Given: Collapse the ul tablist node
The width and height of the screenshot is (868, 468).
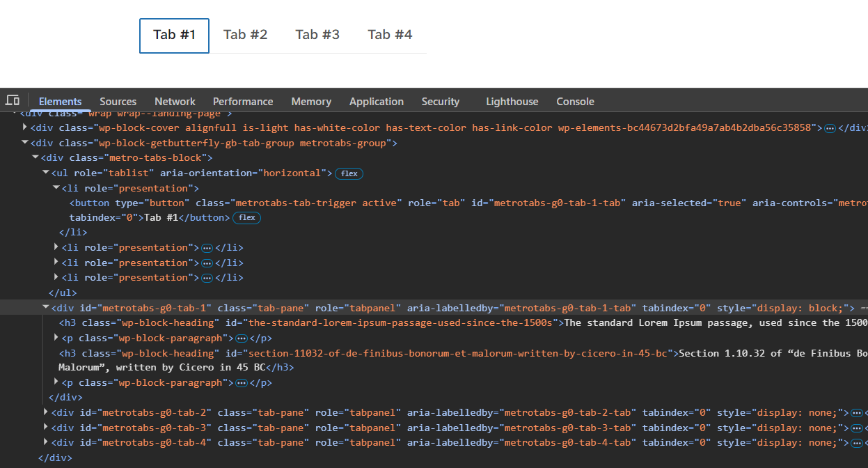Looking at the screenshot, I should click(x=46, y=173).
